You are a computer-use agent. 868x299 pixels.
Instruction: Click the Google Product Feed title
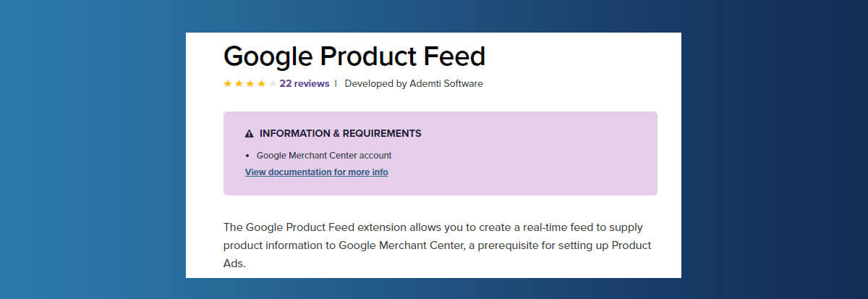point(354,56)
